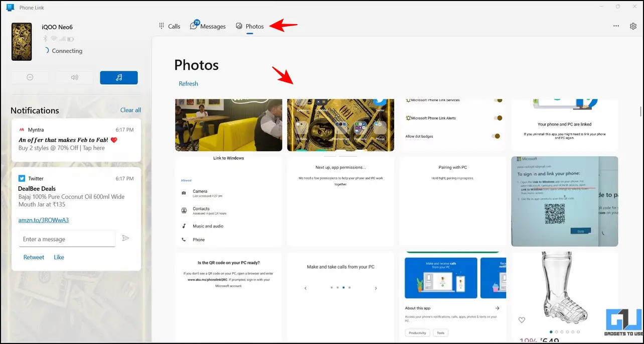Click the Phone Link app icon in title bar

point(10,8)
